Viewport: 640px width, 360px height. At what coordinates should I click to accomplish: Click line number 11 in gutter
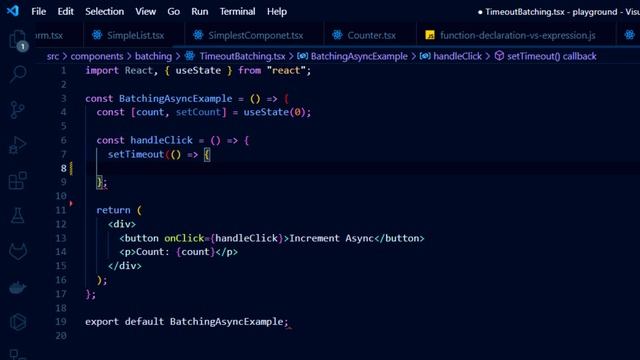coord(61,210)
